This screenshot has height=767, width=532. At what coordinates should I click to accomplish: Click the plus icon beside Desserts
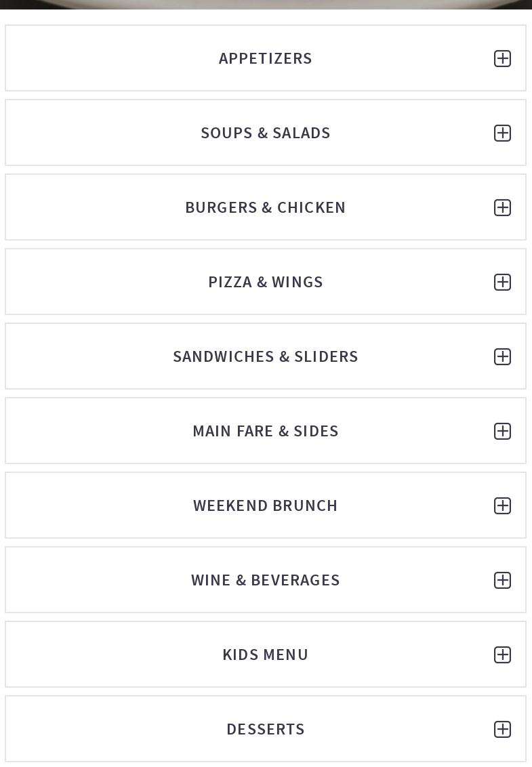click(502, 729)
